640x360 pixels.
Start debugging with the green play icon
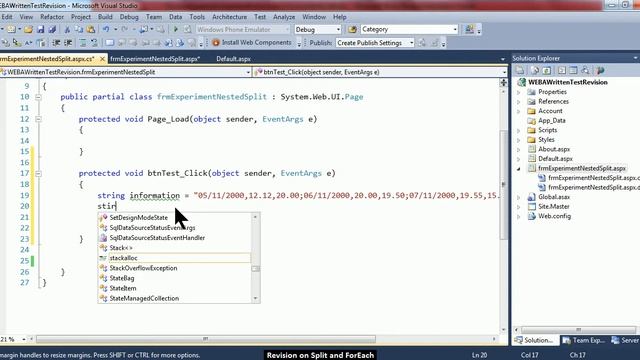(176, 29)
